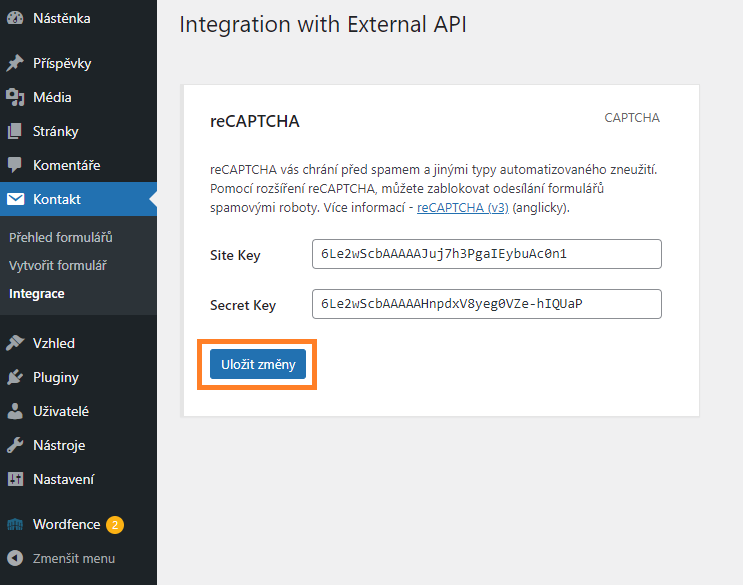Viewport: 743px width, 585px height.
Task: Click the Stránky pages icon
Action: [15, 131]
